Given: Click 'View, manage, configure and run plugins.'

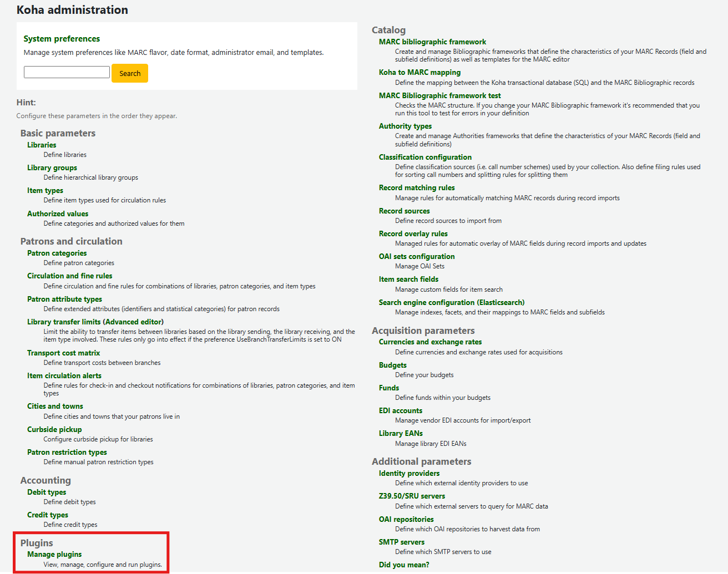Looking at the screenshot, I should coord(103,565).
